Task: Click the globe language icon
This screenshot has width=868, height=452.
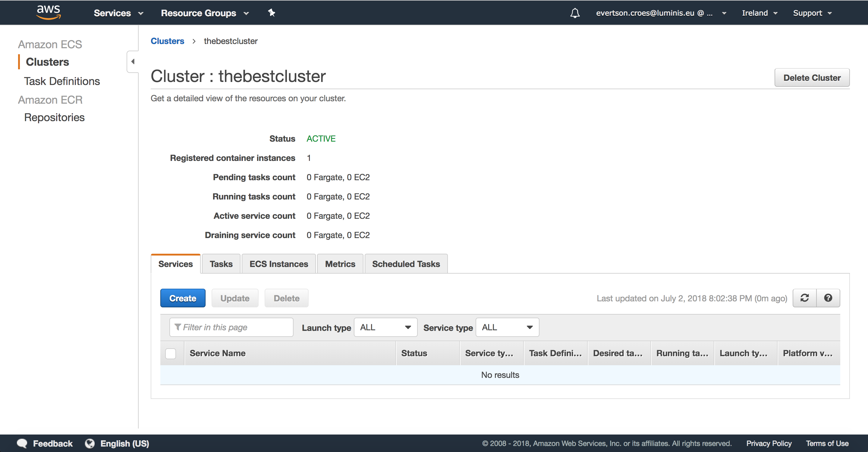Action: pos(90,443)
